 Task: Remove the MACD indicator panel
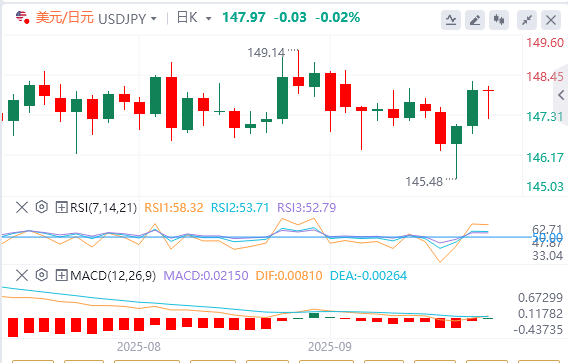[22, 275]
